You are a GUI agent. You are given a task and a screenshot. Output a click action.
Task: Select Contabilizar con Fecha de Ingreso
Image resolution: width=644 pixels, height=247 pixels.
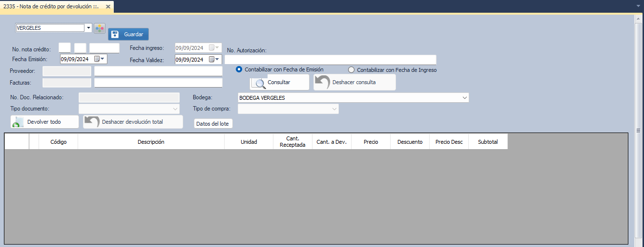tap(352, 70)
